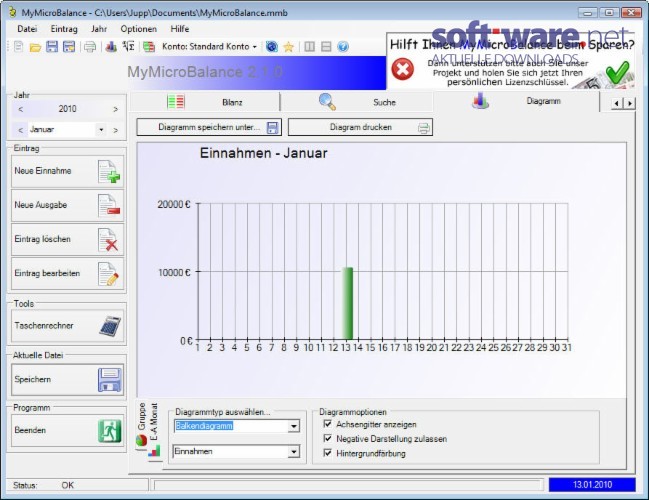Viewport: 649px width, 500px height.
Task: Open the Hilfe menu
Action: [180, 29]
